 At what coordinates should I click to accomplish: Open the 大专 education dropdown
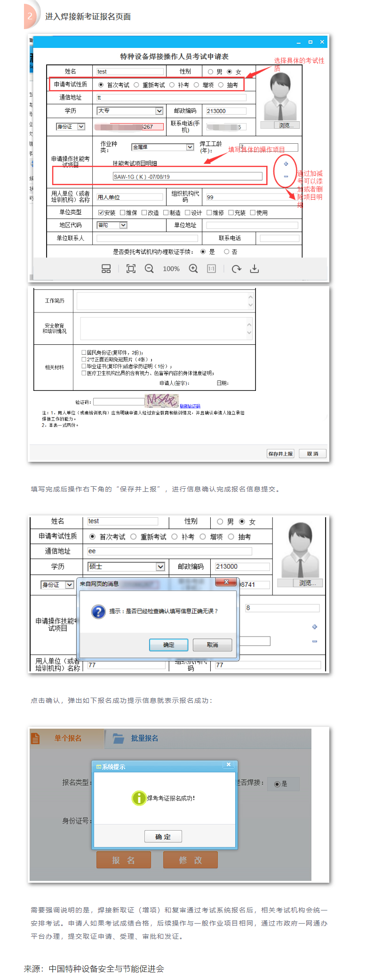pos(159,111)
